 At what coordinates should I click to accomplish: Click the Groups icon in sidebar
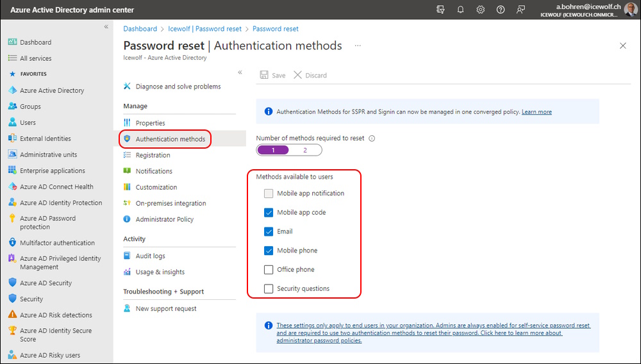point(13,106)
